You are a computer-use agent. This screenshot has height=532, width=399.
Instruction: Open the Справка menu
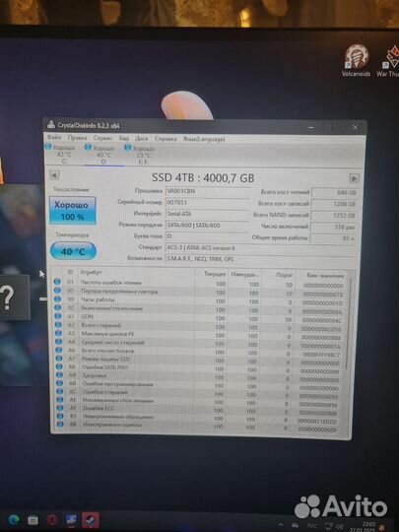[166, 139]
